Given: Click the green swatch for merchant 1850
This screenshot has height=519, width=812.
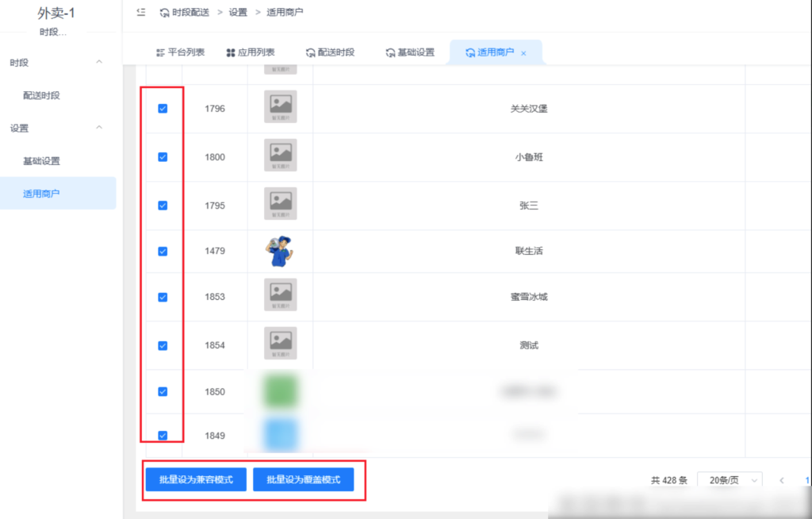Looking at the screenshot, I should pyautogui.click(x=279, y=390).
